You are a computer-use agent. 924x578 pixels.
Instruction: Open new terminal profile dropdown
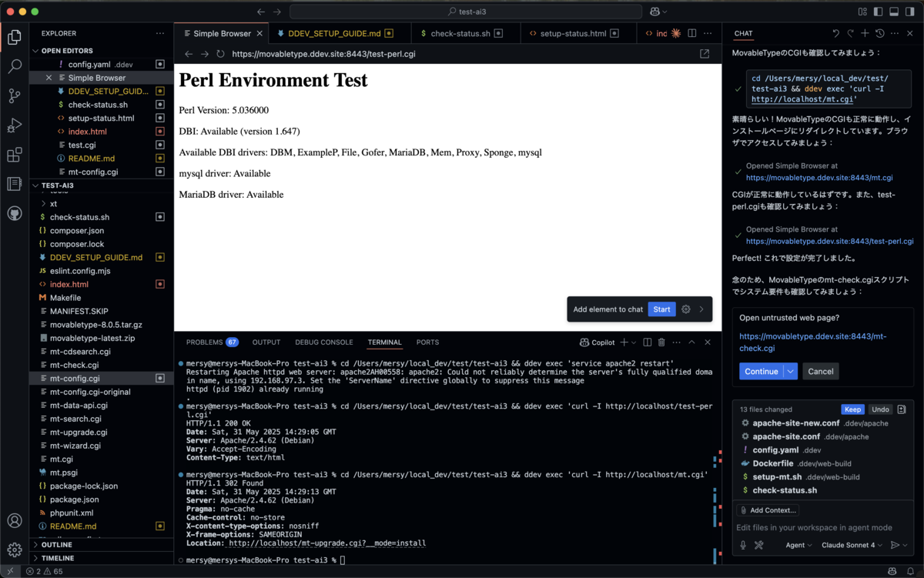click(634, 342)
